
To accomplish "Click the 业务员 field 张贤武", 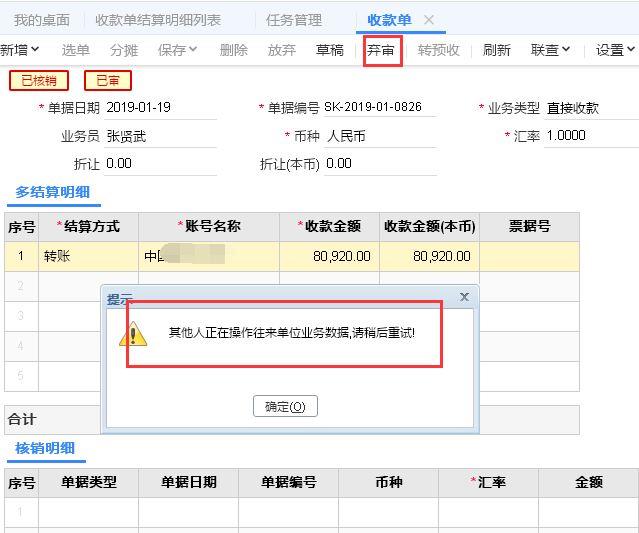I will (x=160, y=136).
